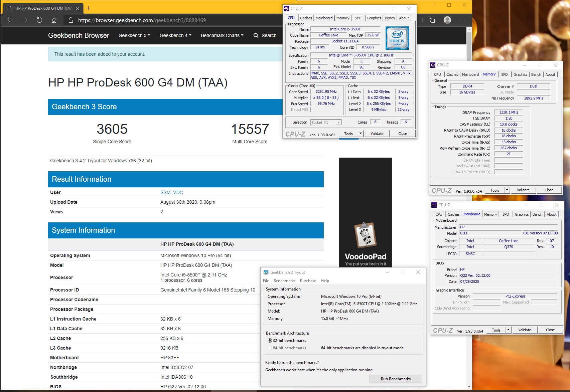Open Tools dropdown arrow in CPU-Z Memory window
The height and width of the screenshot is (392, 570).
pos(507,190)
